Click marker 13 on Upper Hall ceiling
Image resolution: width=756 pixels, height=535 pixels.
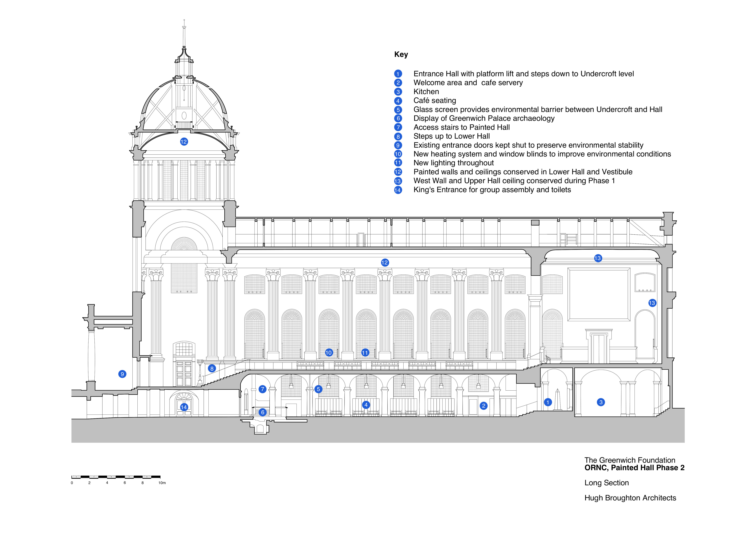coord(598,258)
